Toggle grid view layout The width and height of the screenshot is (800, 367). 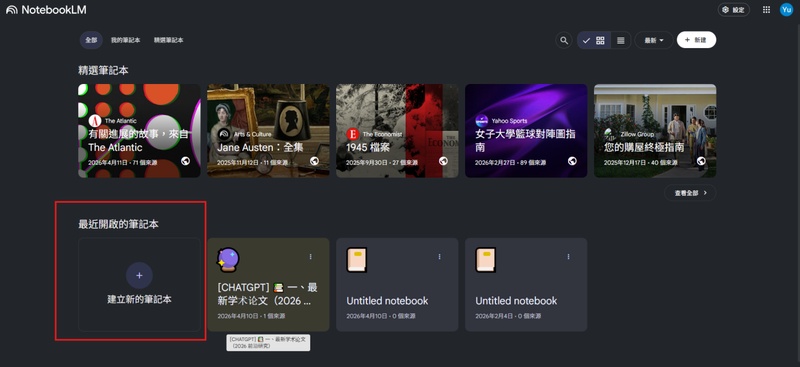pos(594,40)
